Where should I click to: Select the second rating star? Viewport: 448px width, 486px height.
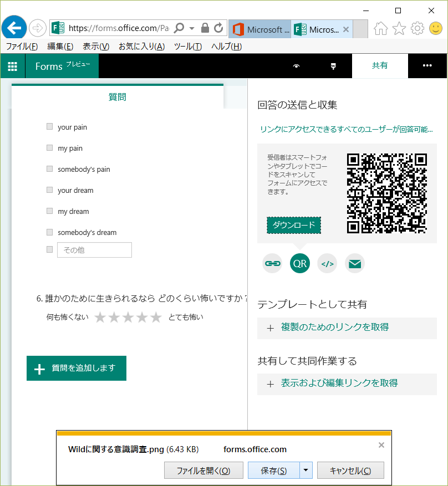(x=114, y=317)
